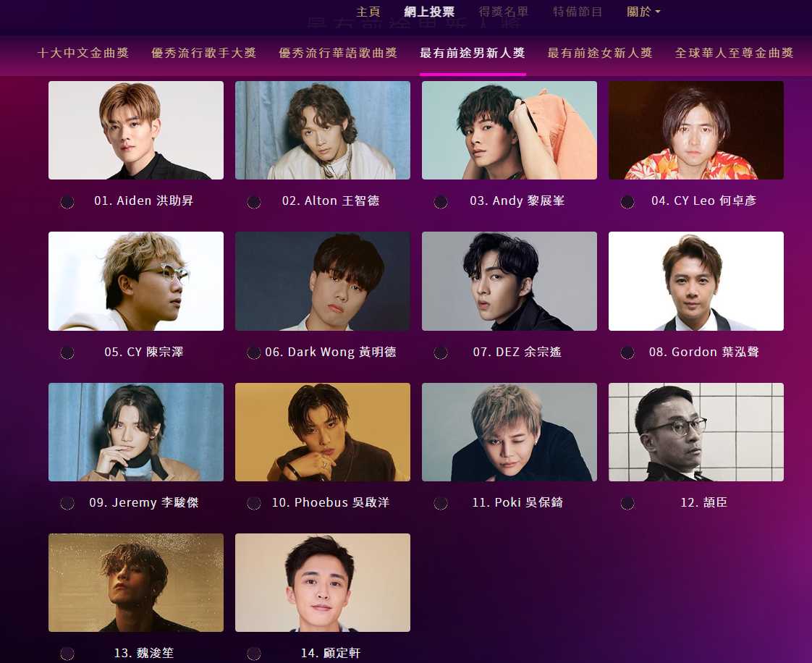Open the 優秀流行歌手大獎 tab
Viewport: 812px width, 663px height.
tap(203, 53)
